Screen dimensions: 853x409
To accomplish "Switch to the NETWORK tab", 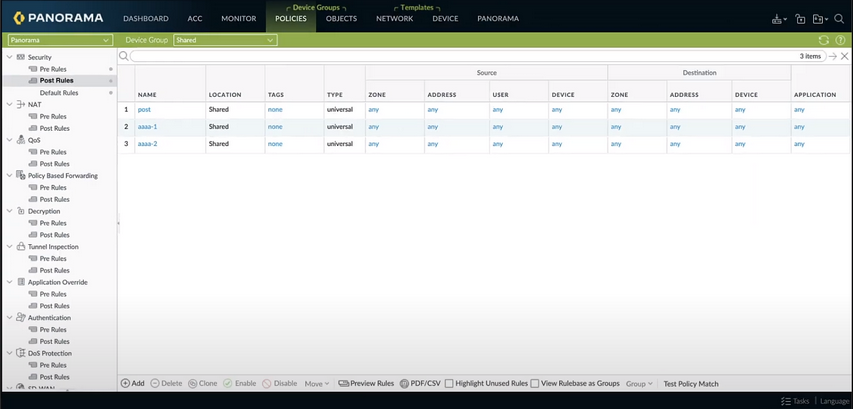I will (x=394, y=18).
